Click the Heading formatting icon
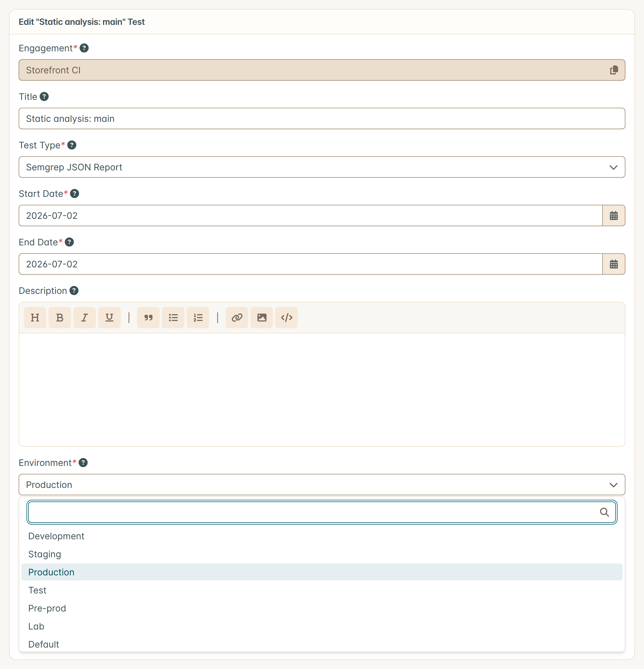644x669 pixels. pyautogui.click(x=35, y=317)
